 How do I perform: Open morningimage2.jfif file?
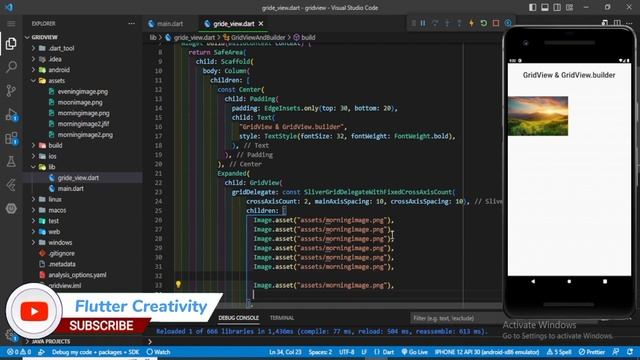(x=83, y=124)
